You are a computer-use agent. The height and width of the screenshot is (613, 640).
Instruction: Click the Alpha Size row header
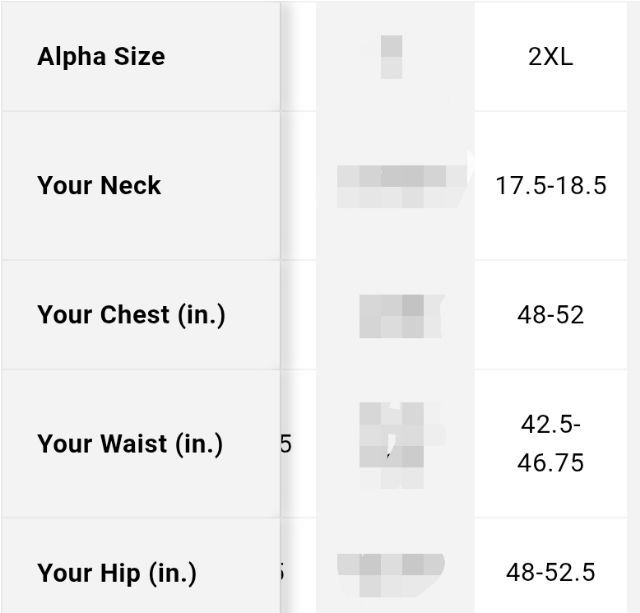click(x=101, y=57)
